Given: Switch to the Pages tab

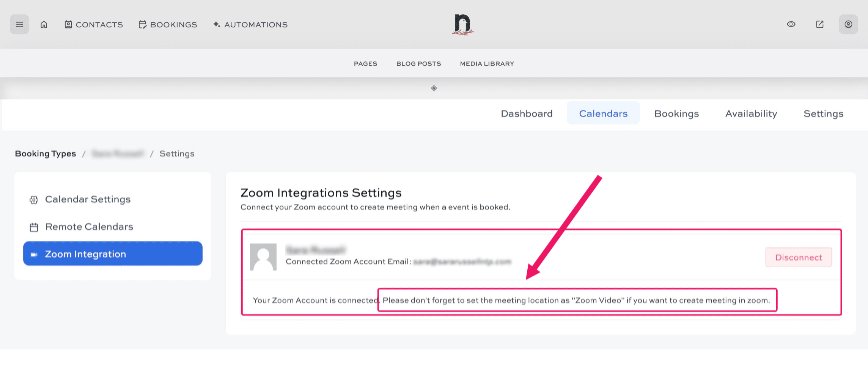Looking at the screenshot, I should click(x=365, y=64).
